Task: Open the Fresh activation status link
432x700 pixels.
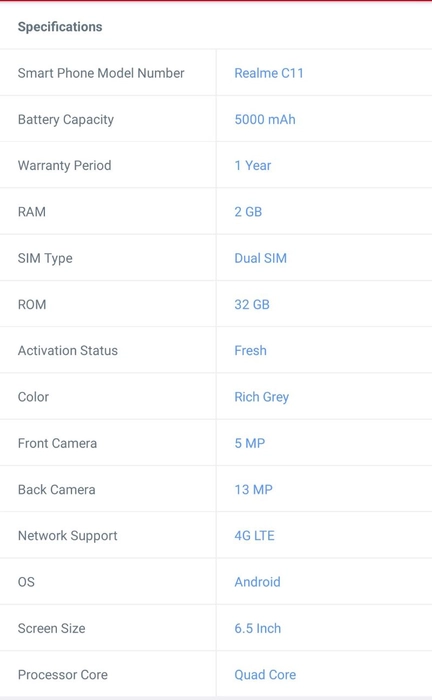Action: [250, 350]
